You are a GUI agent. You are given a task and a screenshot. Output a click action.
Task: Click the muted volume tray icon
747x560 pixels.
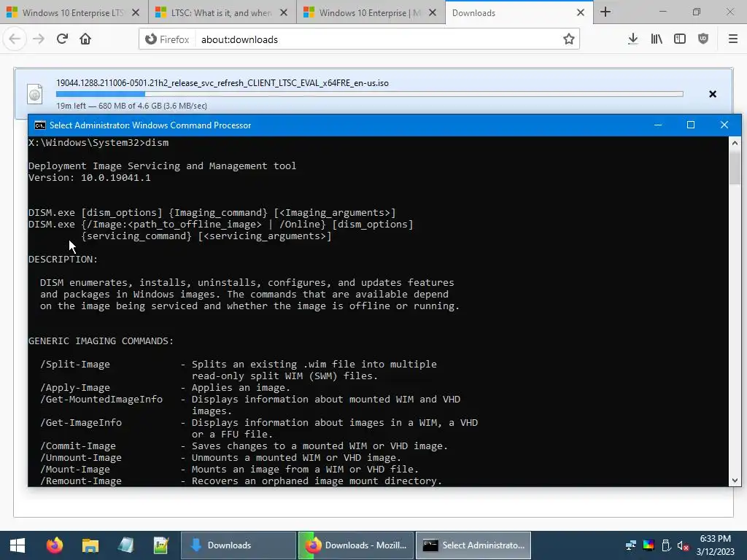point(683,545)
